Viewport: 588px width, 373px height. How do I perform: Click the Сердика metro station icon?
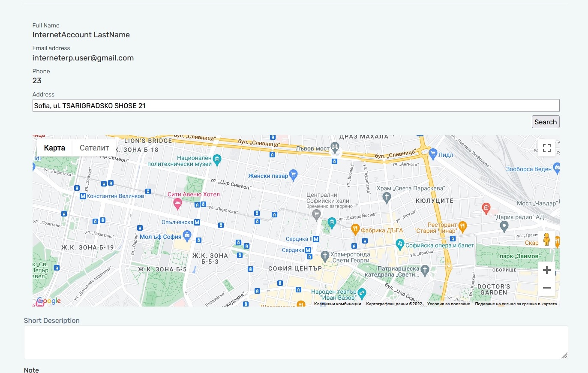308,250
